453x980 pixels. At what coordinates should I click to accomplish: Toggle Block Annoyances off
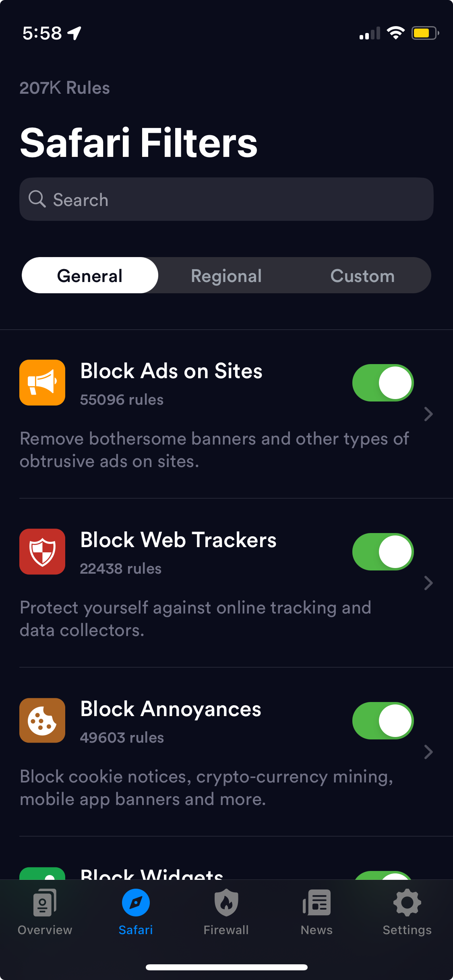(383, 721)
